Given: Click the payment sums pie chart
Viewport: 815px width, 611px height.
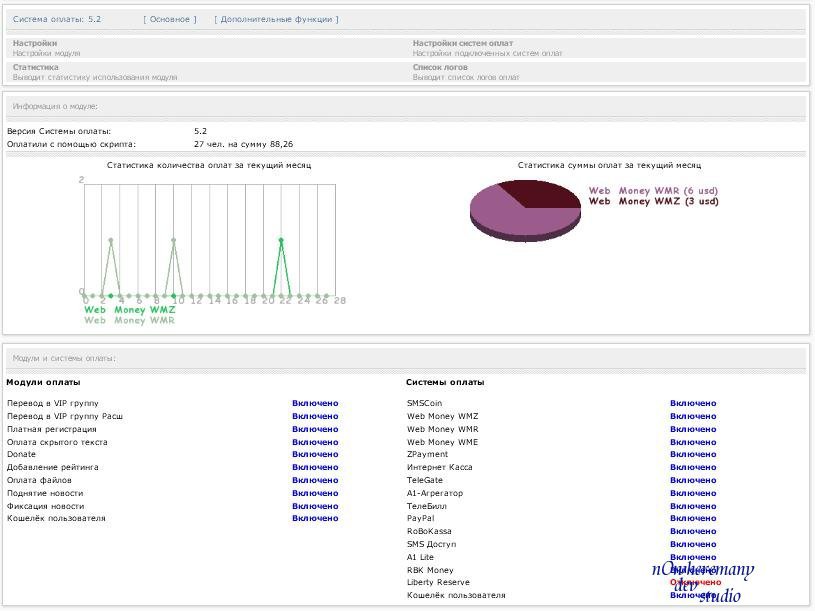Looking at the screenshot, I should click(x=525, y=210).
